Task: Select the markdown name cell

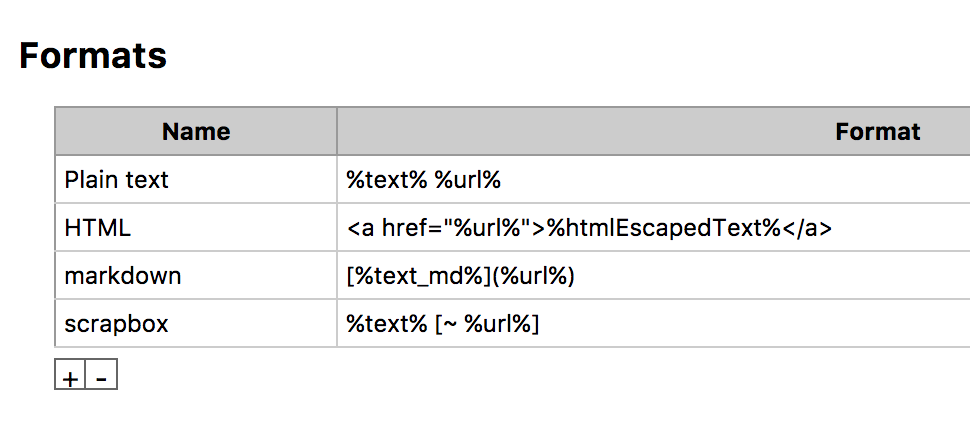Action: tap(196, 276)
